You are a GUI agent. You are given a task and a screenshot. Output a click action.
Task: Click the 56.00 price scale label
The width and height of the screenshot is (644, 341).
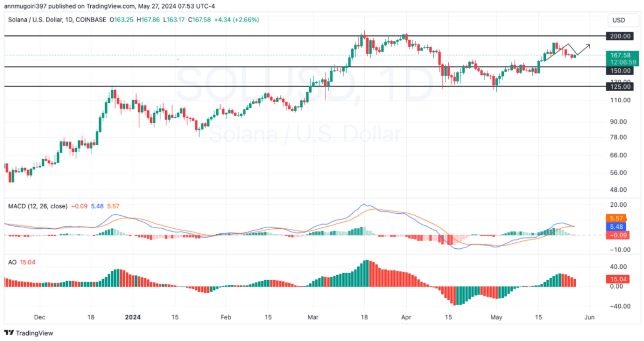(619, 173)
